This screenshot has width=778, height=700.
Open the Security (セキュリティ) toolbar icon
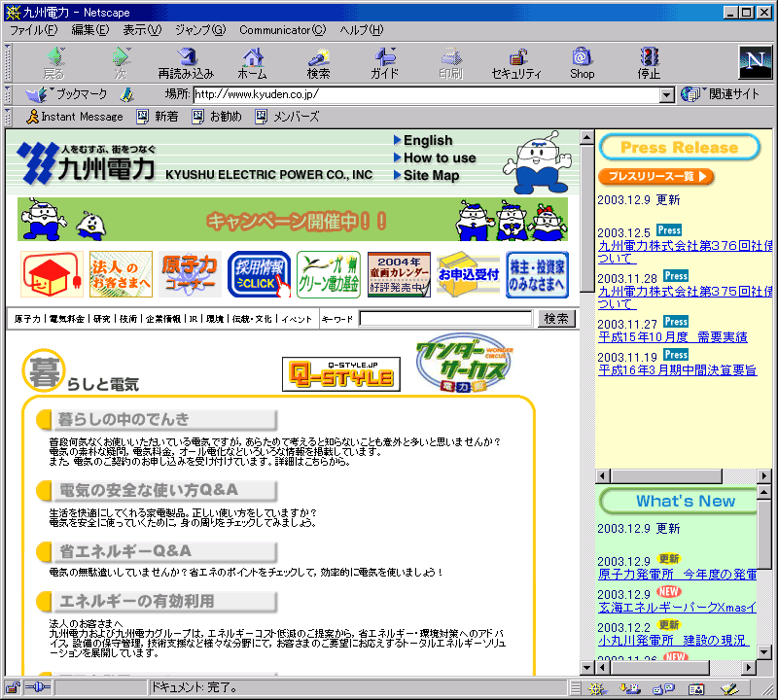[516, 63]
